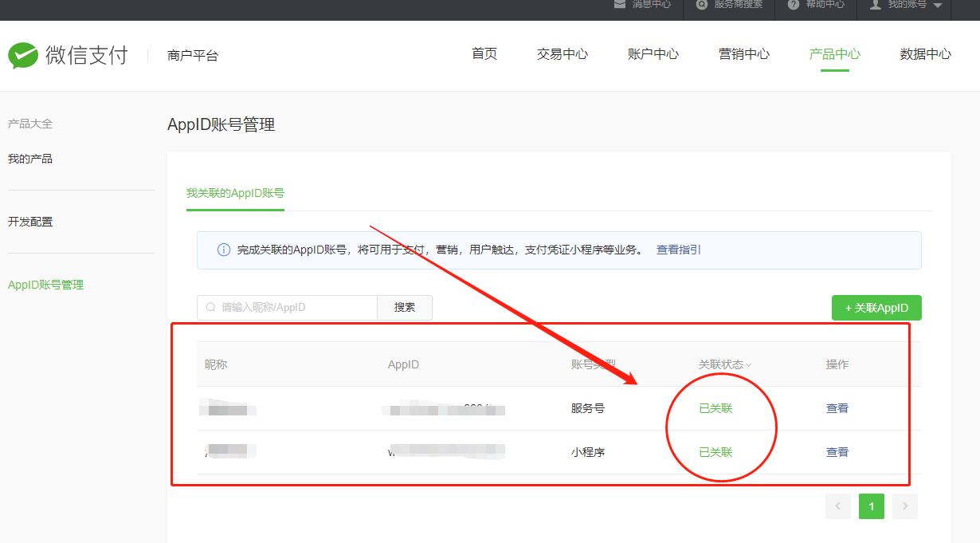This screenshot has height=543, width=980.
Task: Click the 帮助中心 question mark icon
Action: [x=794, y=4]
